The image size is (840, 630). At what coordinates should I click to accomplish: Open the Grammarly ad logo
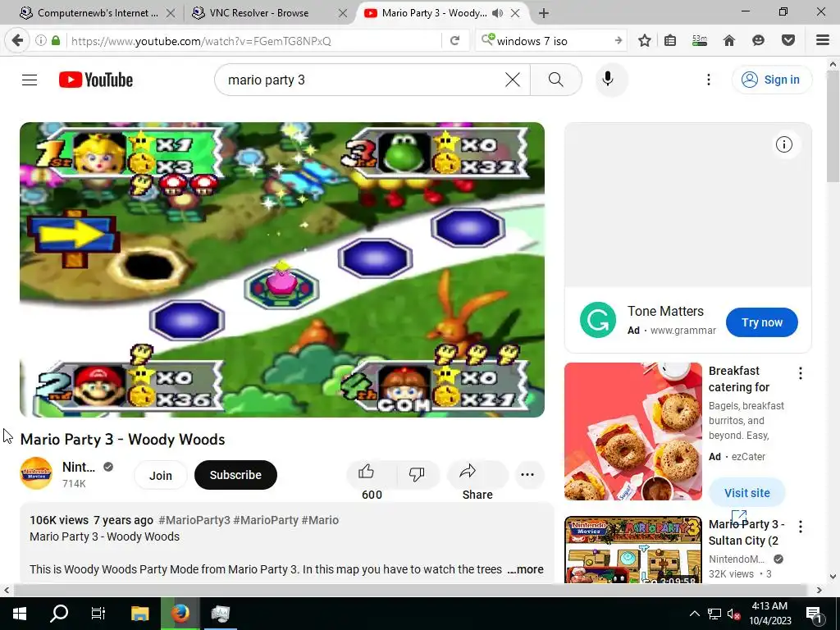[598, 320]
